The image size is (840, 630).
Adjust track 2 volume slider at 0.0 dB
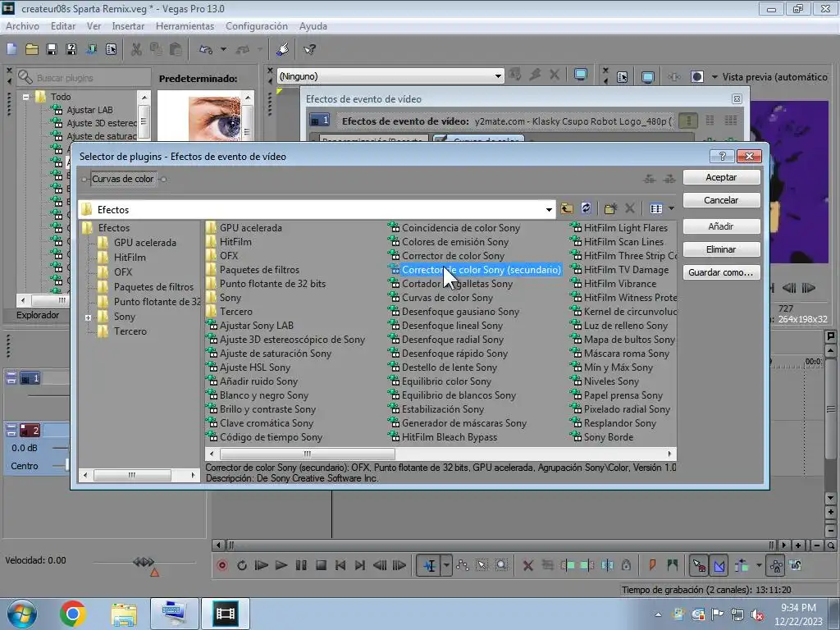60,448
